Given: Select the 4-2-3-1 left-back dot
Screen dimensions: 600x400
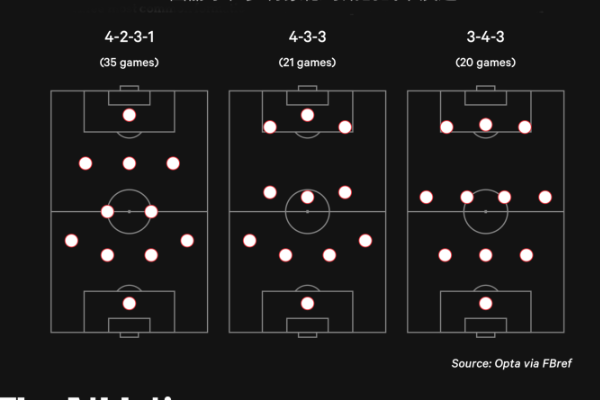Looking at the screenshot, I should (x=71, y=240).
